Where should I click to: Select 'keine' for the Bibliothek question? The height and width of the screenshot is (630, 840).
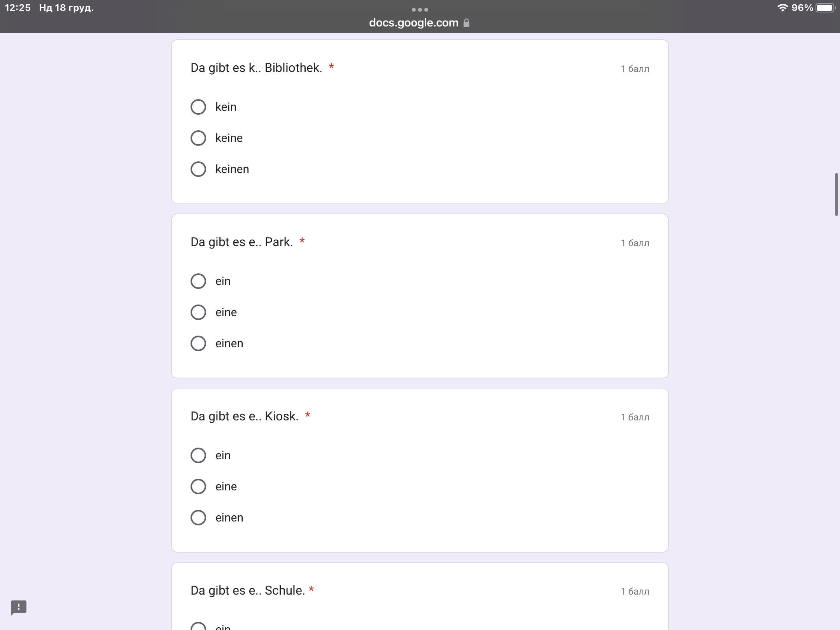(x=198, y=138)
